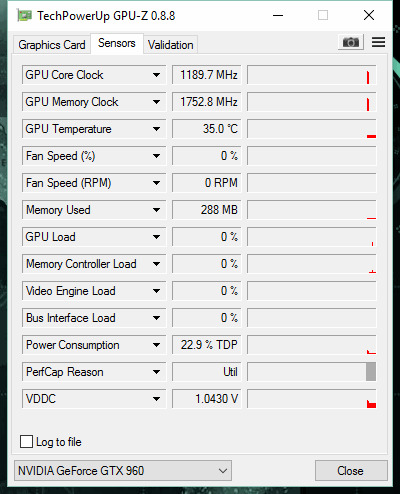
Task: Expand the Power Consumption dropdown arrow
Action: click(x=156, y=345)
